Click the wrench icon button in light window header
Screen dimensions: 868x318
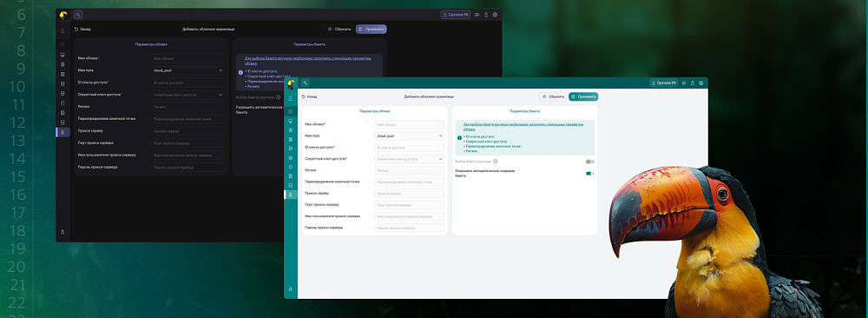click(x=305, y=83)
